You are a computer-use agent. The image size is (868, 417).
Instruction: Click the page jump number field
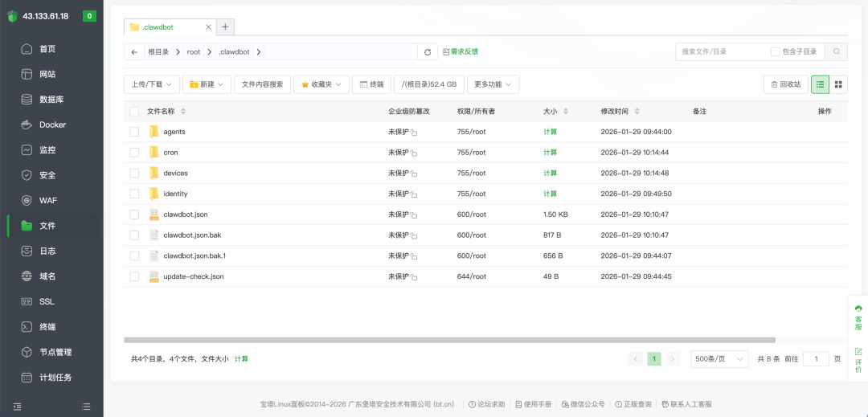click(816, 359)
